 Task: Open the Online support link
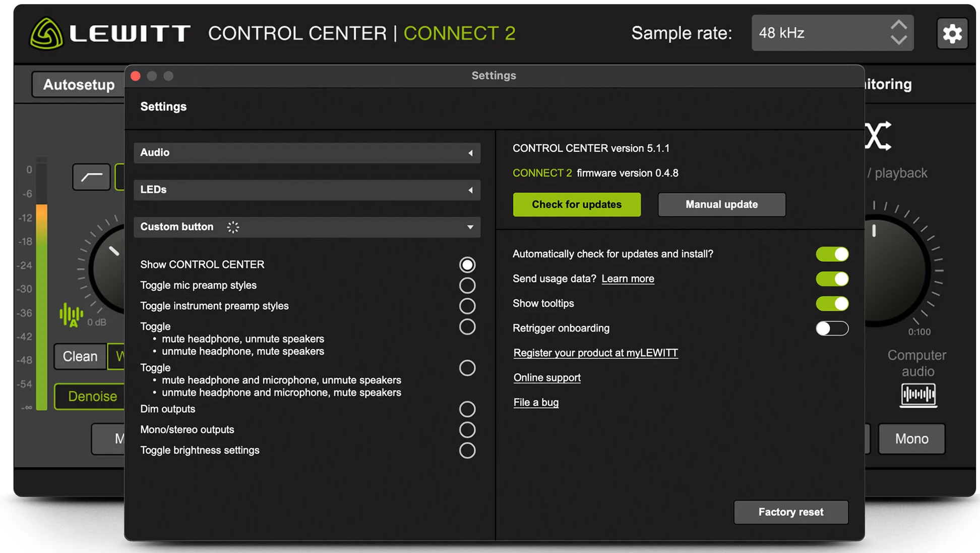coord(547,377)
